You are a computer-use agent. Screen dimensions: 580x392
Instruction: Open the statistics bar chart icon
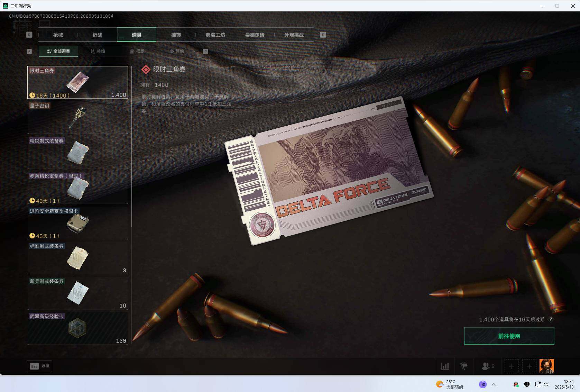445,366
